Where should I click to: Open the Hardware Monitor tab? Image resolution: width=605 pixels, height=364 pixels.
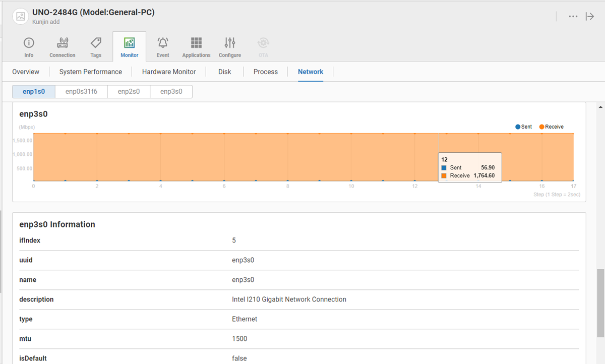169,72
